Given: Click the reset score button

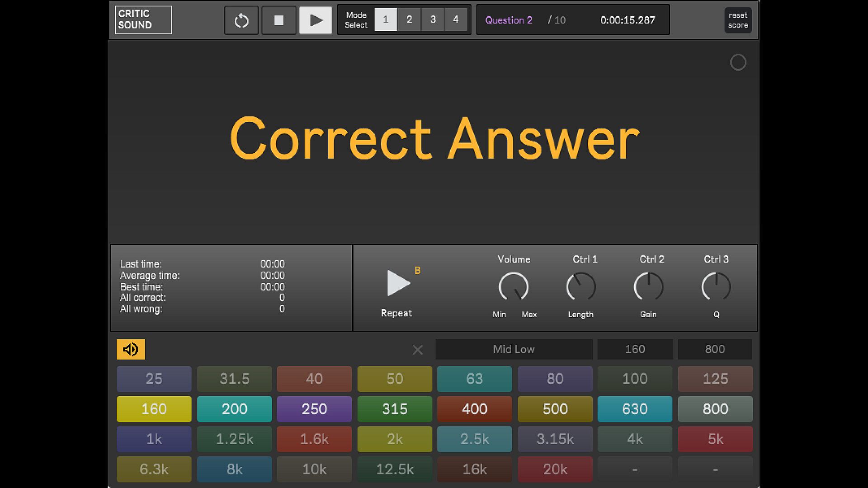Looking at the screenshot, I should coord(738,20).
